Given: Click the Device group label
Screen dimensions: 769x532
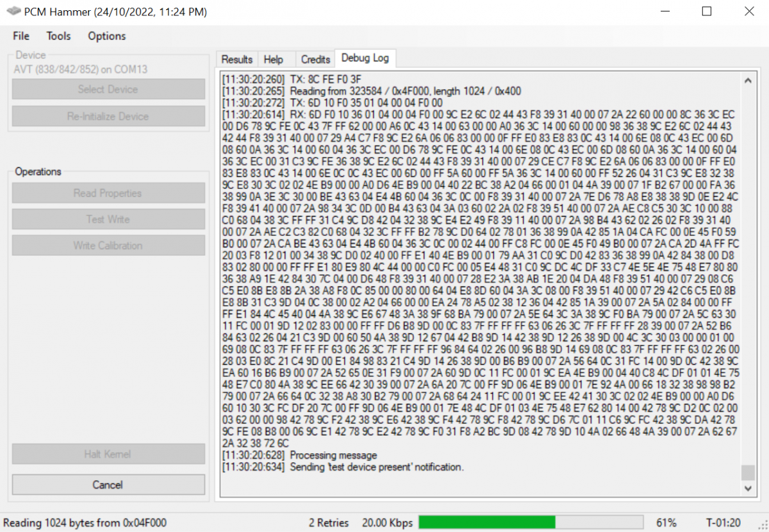Looking at the screenshot, I should pyautogui.click(x=30, y=55).
